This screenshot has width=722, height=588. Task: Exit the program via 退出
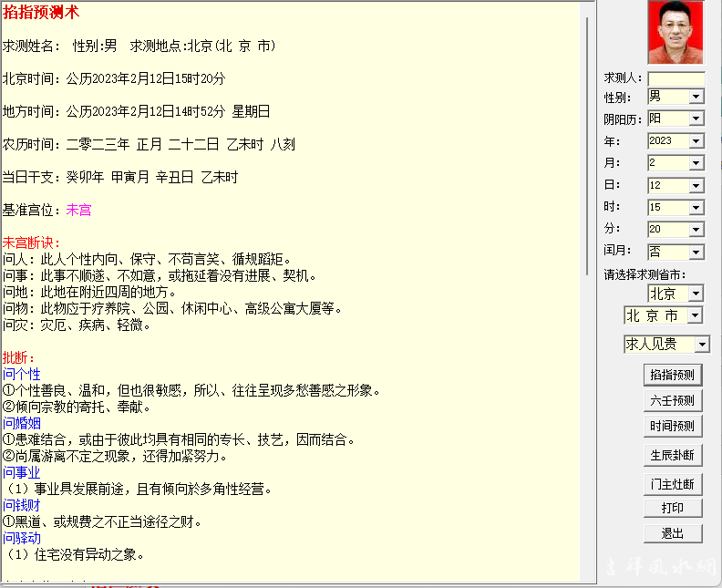pos(672,533)
